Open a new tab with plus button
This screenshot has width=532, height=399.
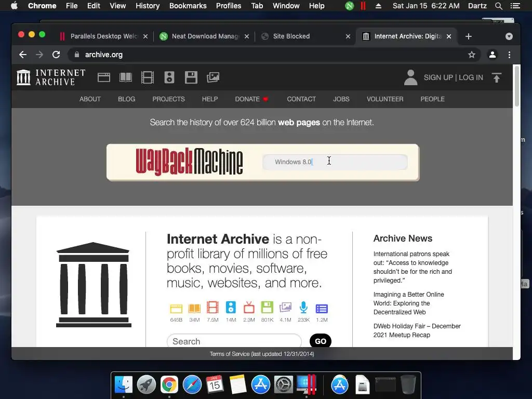469,36
